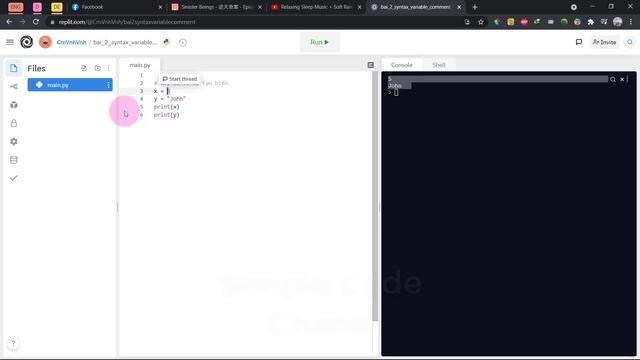
Task: Open a new browser tab
Action: point(475,7)
